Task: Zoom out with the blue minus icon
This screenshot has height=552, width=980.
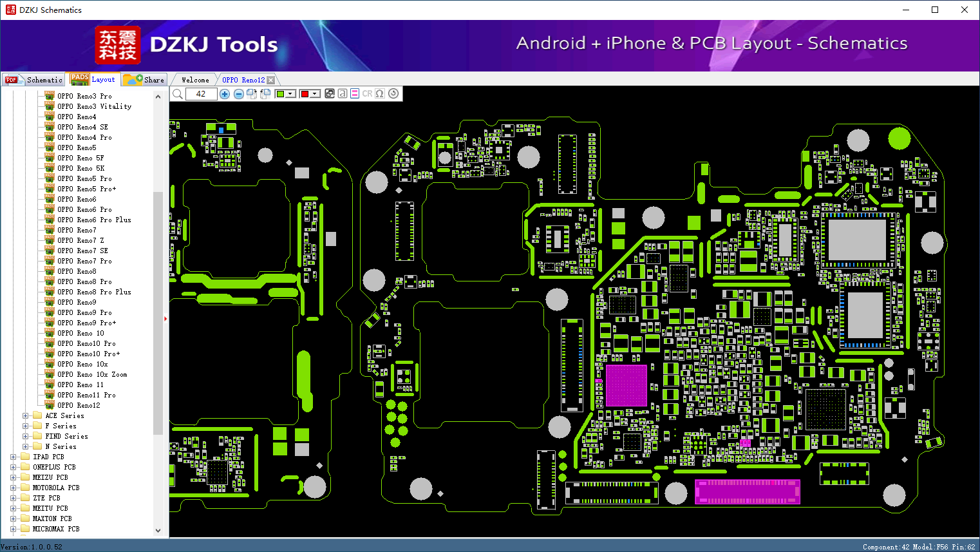Action: tap(238, 94)
